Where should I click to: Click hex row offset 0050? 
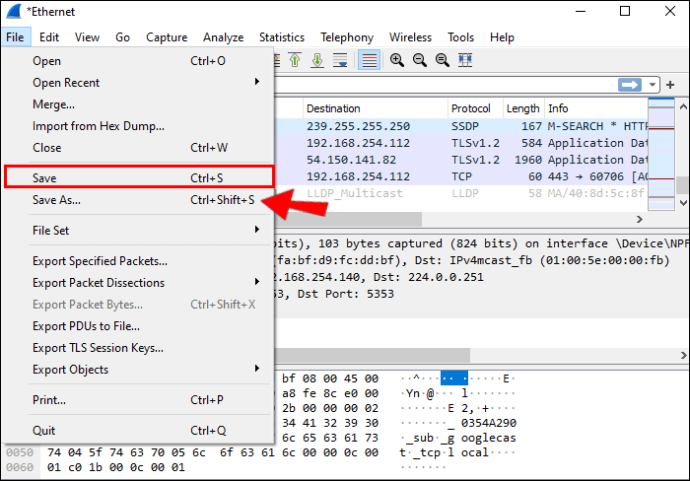(20, 452)
